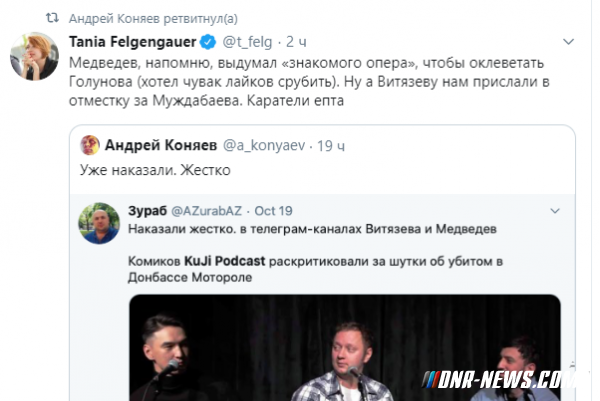600x401 pixels.
Task: Open the @a_konyaev handle
Action: [264, 145]
